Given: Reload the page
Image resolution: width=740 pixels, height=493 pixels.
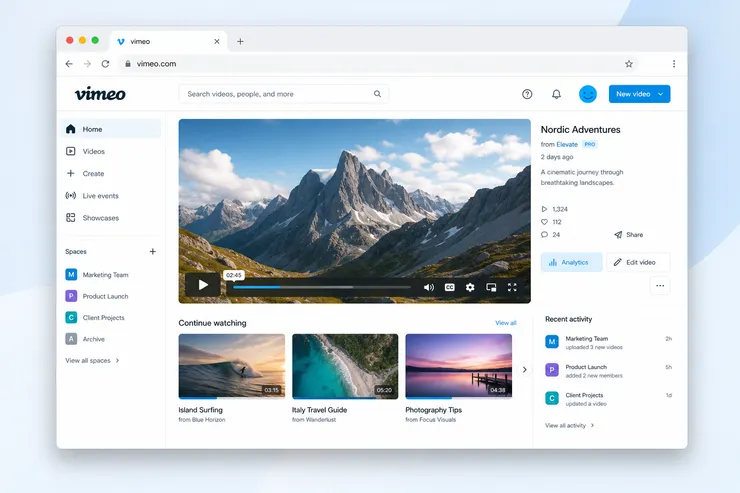Looking at the screenshot, I should (105, 64).
